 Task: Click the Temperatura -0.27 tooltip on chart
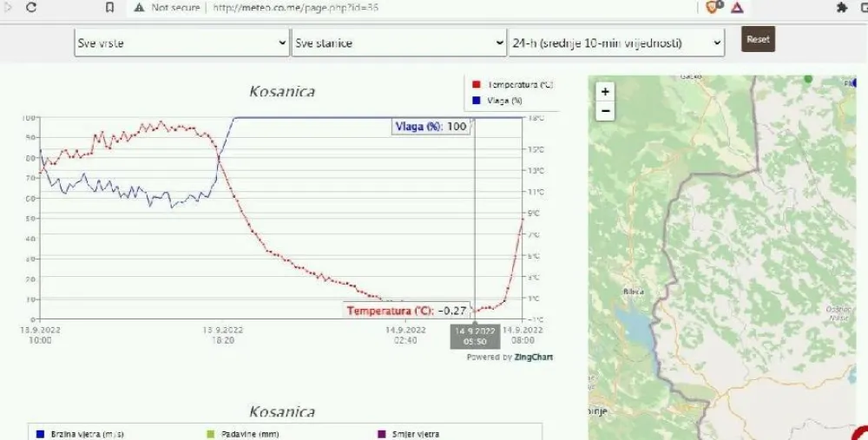(406, 311)
